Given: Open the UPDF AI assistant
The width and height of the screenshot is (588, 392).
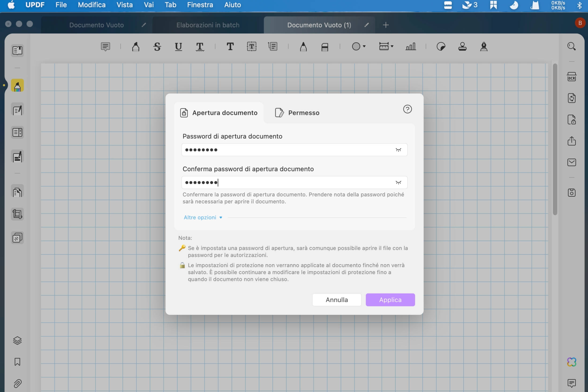Looking at the screenshot, I should coord(572,362).
